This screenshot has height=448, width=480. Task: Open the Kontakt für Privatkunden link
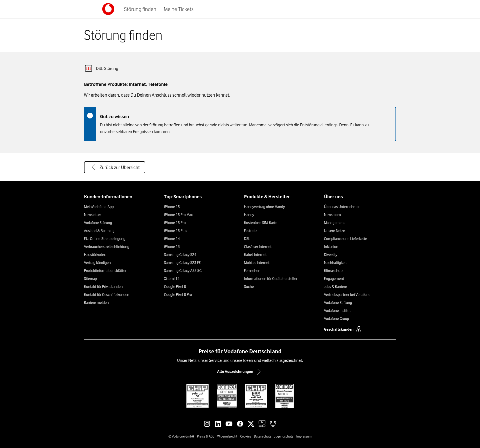(103, 287)
